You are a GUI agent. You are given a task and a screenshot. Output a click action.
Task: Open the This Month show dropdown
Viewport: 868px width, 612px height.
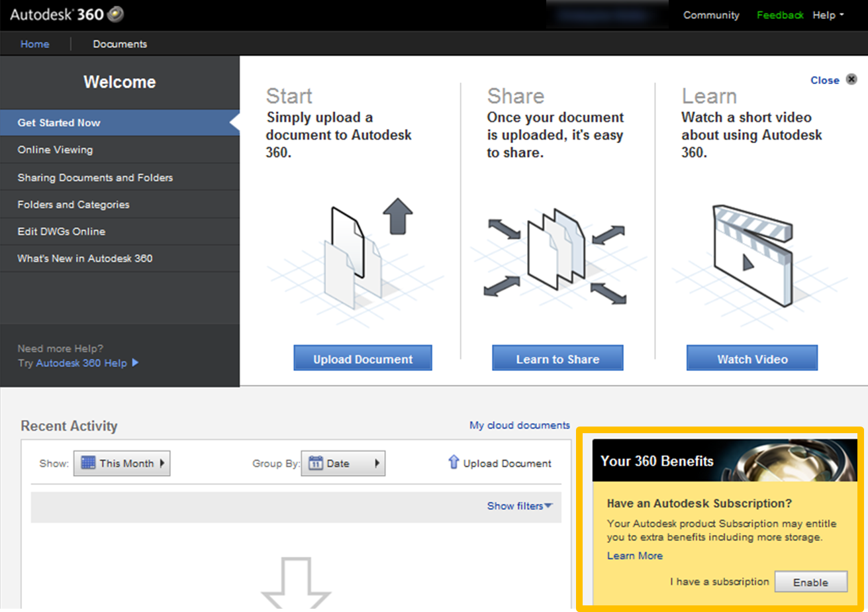coord(122,463)
